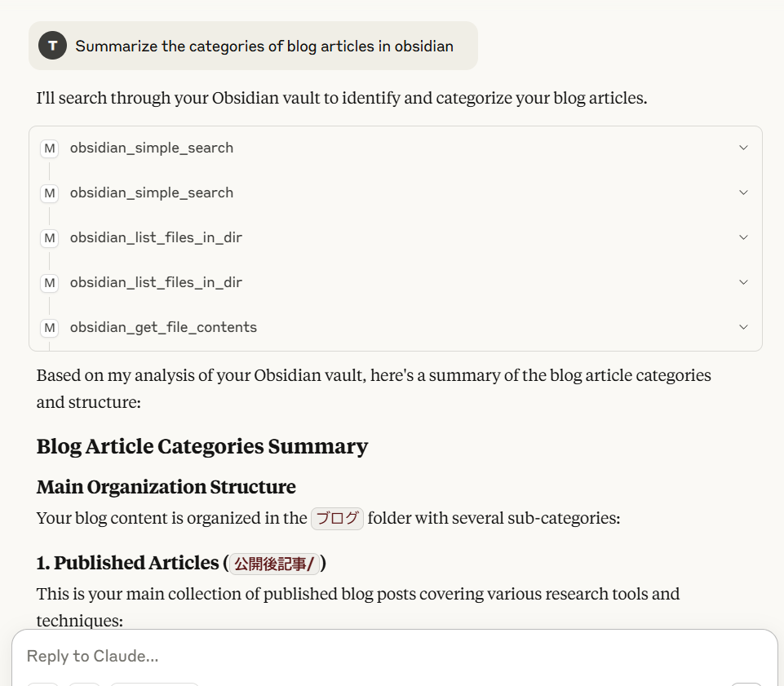784x686 pixels.
Task: Click the M icon beside second obsidian_list_files_in_dir
Action: tap(50, 283)
